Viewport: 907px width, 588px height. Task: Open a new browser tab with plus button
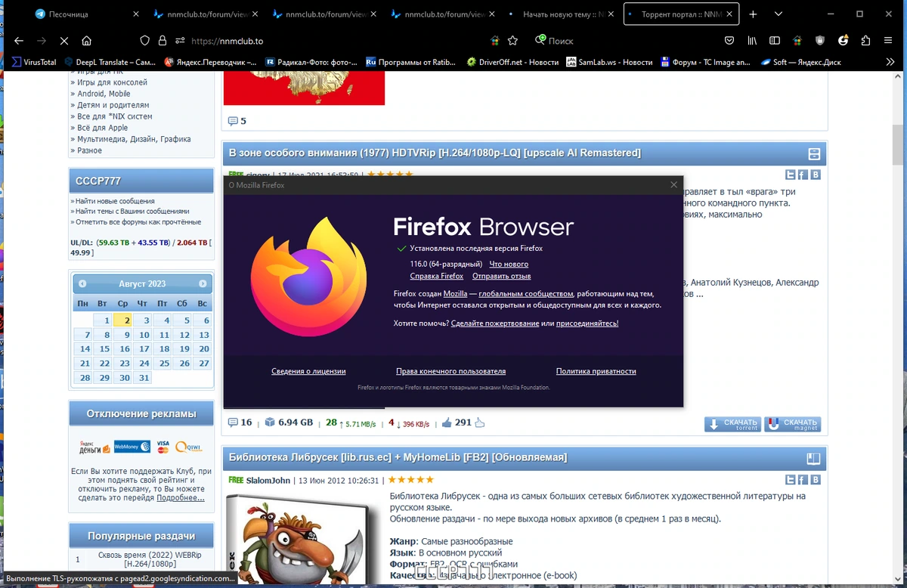753,14
